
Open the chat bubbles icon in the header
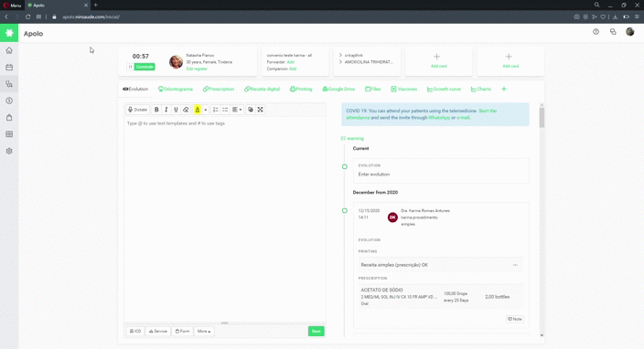coord(613,32)
